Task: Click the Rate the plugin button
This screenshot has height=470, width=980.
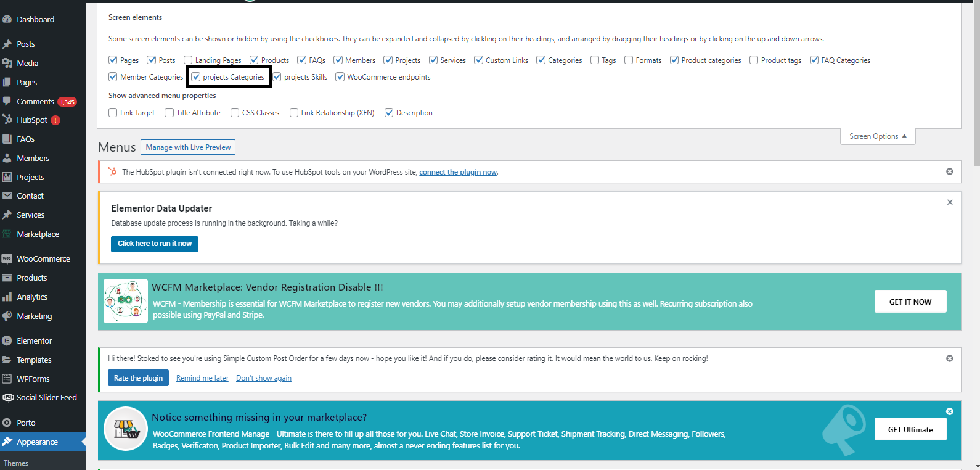Action: coord(139,378)
